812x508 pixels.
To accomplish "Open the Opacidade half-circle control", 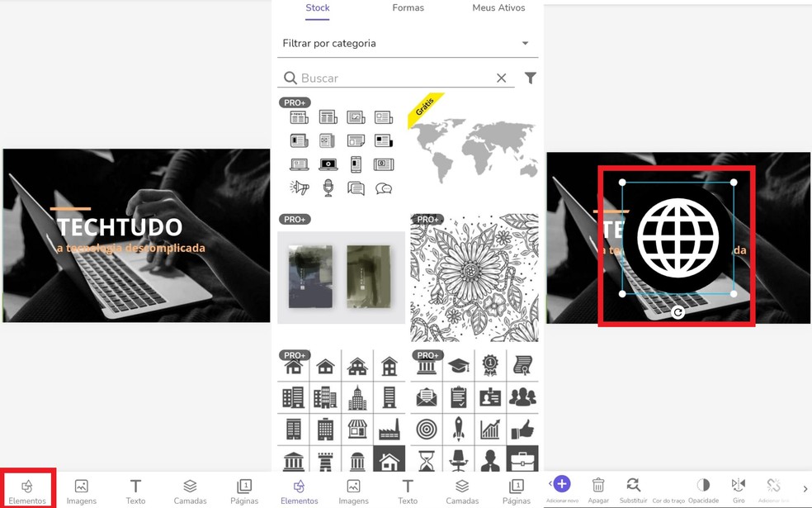I will tap(703, 485).
